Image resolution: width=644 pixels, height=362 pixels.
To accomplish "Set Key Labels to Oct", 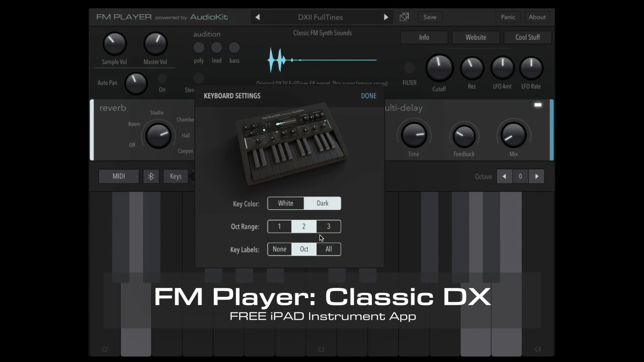I will pos(304,249).
